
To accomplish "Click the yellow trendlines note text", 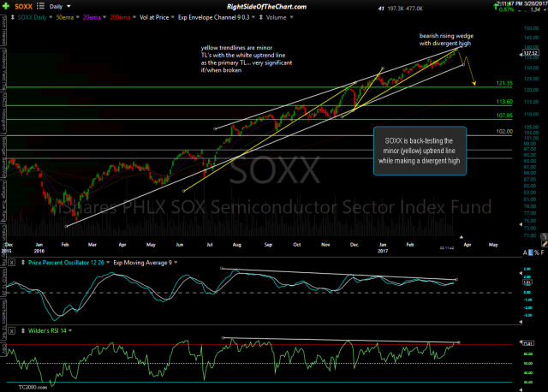I will tap(247, 59).
